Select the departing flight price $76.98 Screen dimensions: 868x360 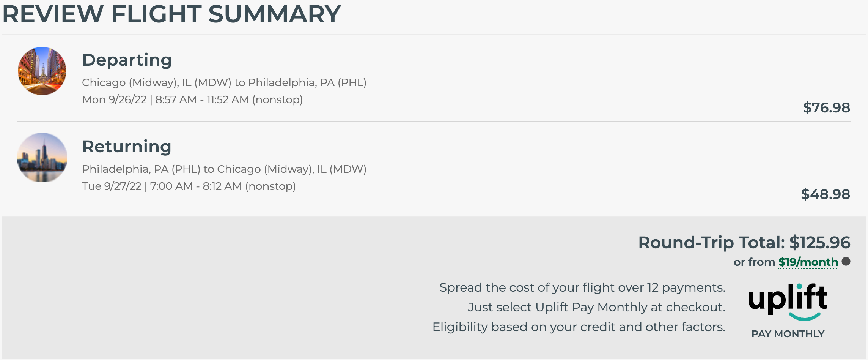click(x=826, y=107)
